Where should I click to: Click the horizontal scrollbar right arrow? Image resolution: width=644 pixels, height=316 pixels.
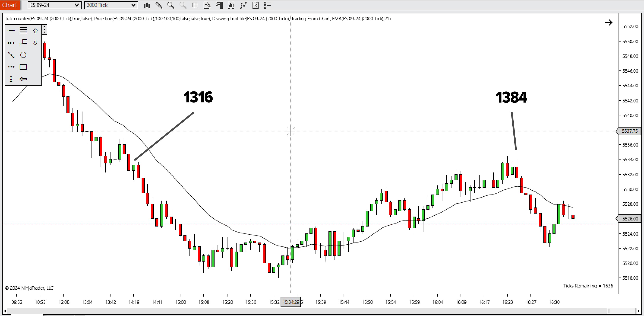(639, 311)
